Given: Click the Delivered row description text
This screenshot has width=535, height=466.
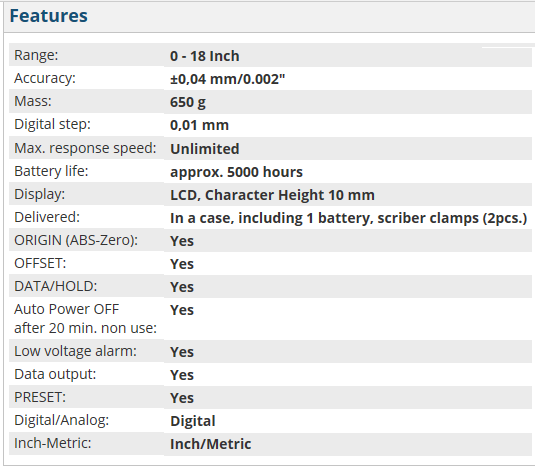Looking at the screenshot, I should [348, 218].
